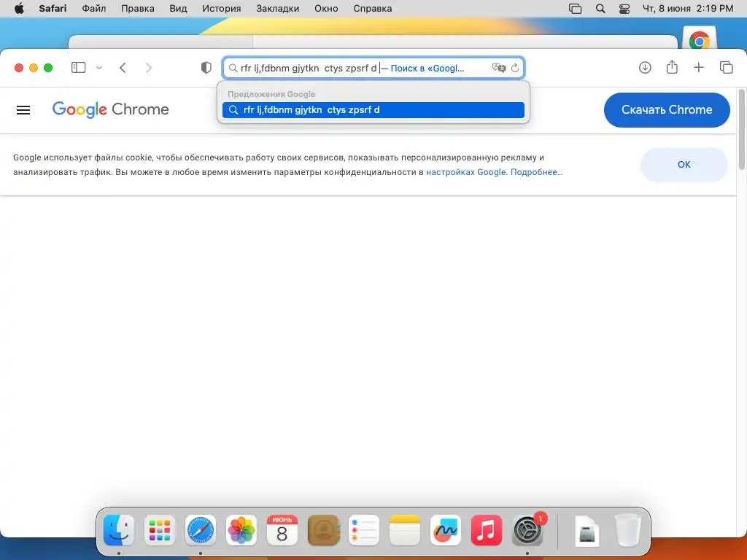Go forward to the next page
This screenshot has width=747, height=560.
coord(149,68)
